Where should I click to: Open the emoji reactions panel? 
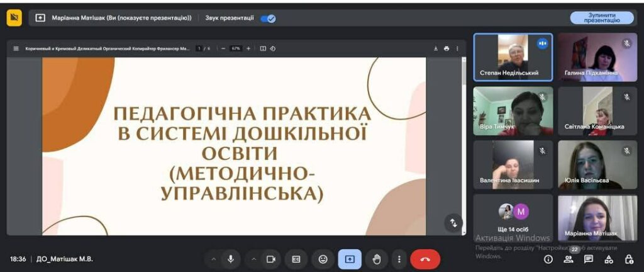tap(323, 259)
